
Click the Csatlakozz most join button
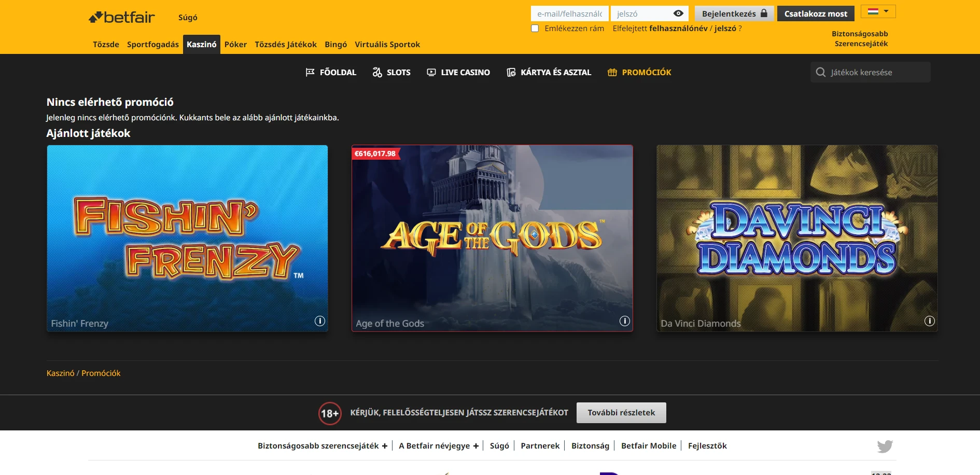tap(816, 13)
